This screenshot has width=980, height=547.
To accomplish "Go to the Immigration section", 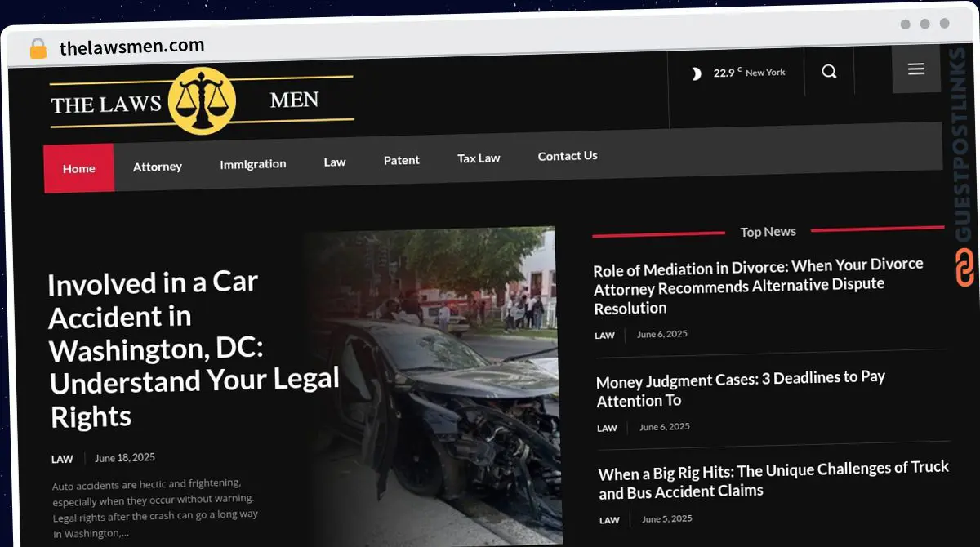I will coord(252,164).
